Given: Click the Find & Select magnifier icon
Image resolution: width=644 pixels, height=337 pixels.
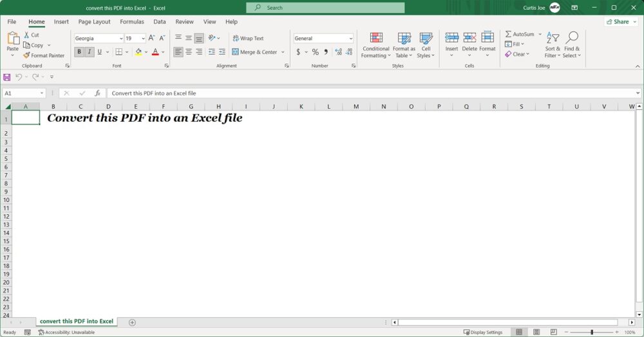Looking at the screenshot, I should 572,38.
